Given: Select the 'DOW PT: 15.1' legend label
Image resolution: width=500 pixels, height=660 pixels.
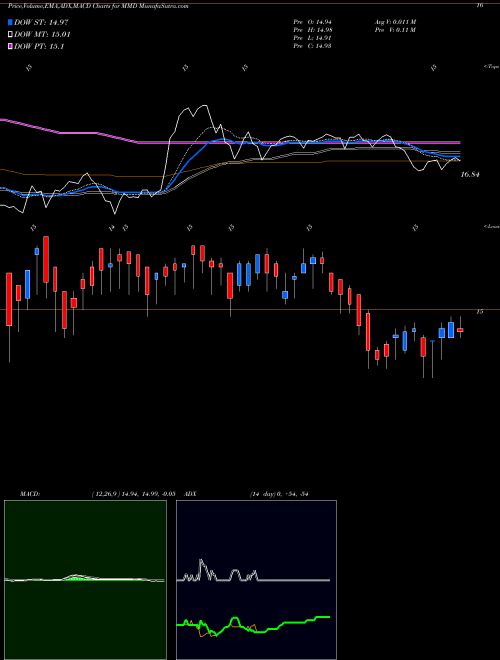Looking at the screenshot, I should click(x=39, y=47).
